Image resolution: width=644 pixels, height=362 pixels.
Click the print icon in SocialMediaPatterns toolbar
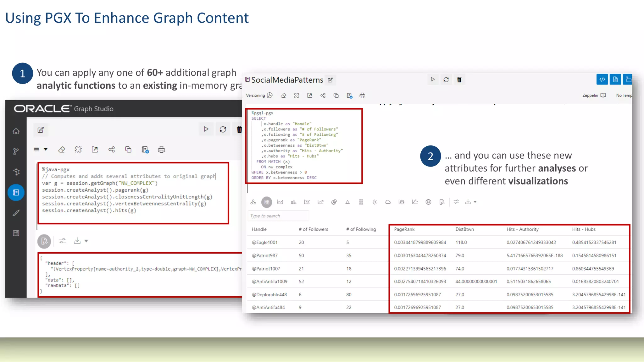[x=362, y=96]
